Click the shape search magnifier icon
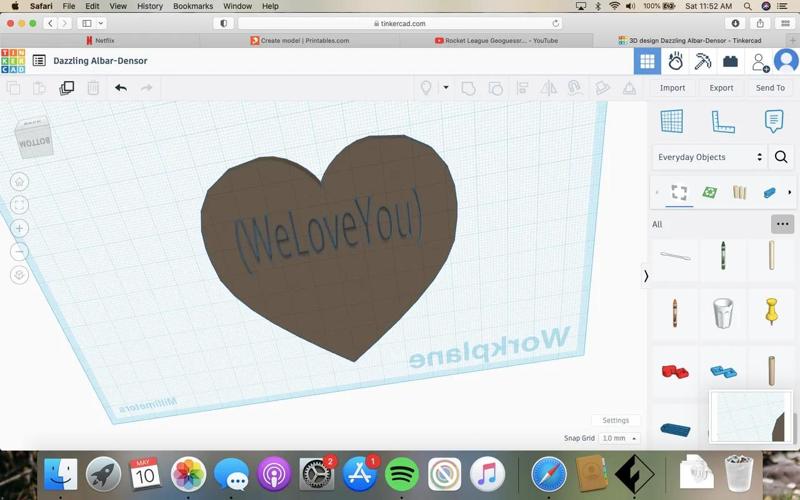 coord(781,157)
